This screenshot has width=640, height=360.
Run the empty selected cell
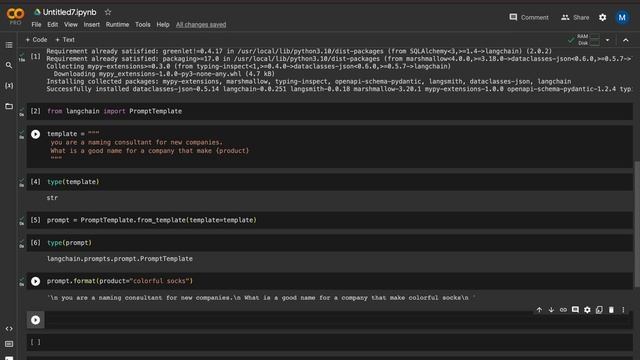coord(36,320)
